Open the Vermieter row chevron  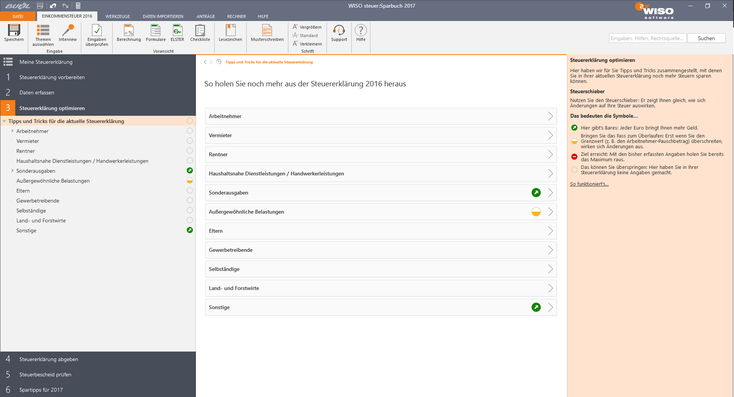tap(550, 135)
